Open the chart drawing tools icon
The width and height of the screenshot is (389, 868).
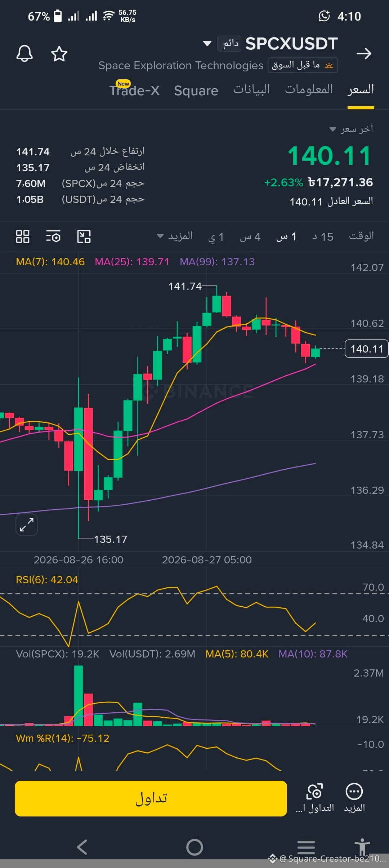(x=84, y=236)
